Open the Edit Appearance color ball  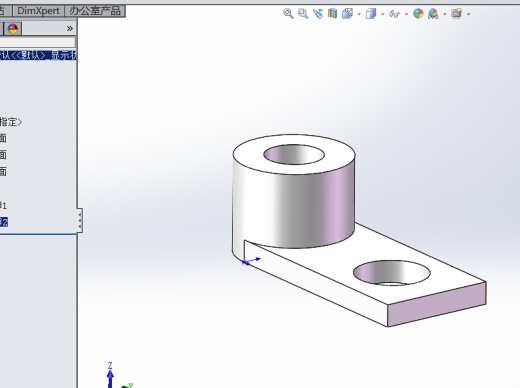click(418, 14)
